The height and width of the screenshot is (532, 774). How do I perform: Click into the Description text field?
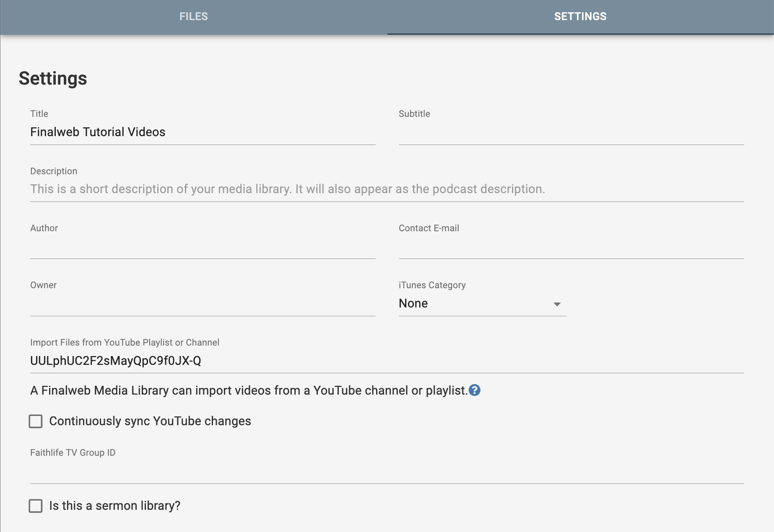pyautogui.click(x=387, y=189)
